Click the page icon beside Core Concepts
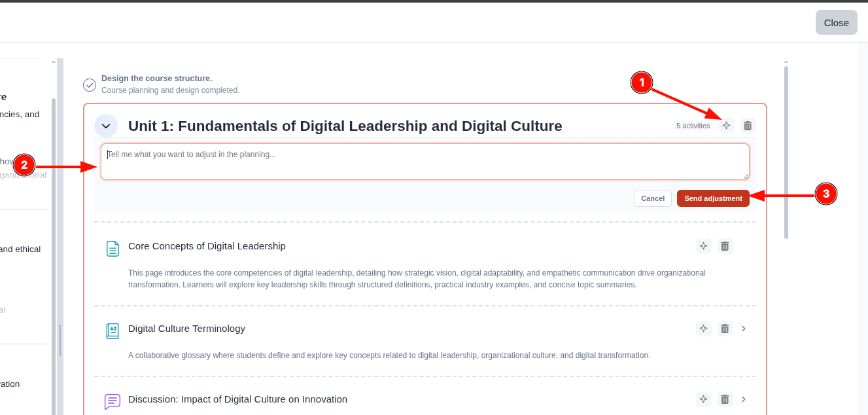The image size is (868, 415). pos(113,249)
